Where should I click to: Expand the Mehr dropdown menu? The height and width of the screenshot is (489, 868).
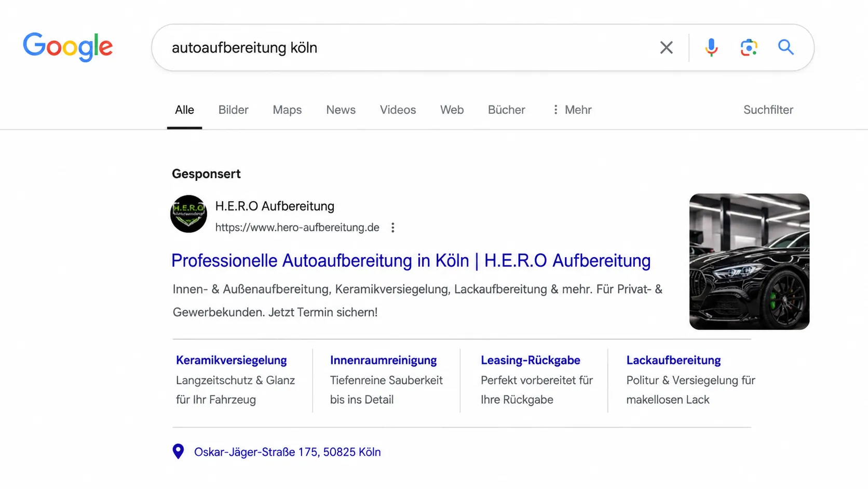[x=572, y=110]
